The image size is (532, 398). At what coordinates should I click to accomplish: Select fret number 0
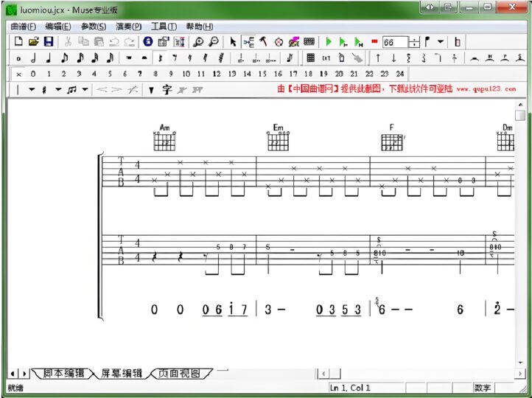tap(33, 74)
